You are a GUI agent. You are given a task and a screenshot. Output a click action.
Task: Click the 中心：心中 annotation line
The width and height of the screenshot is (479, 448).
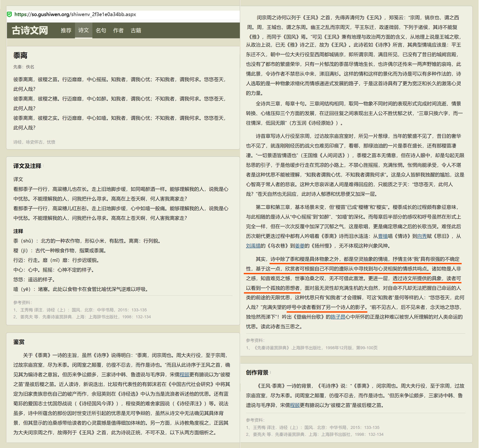click(x=54, y=270)
